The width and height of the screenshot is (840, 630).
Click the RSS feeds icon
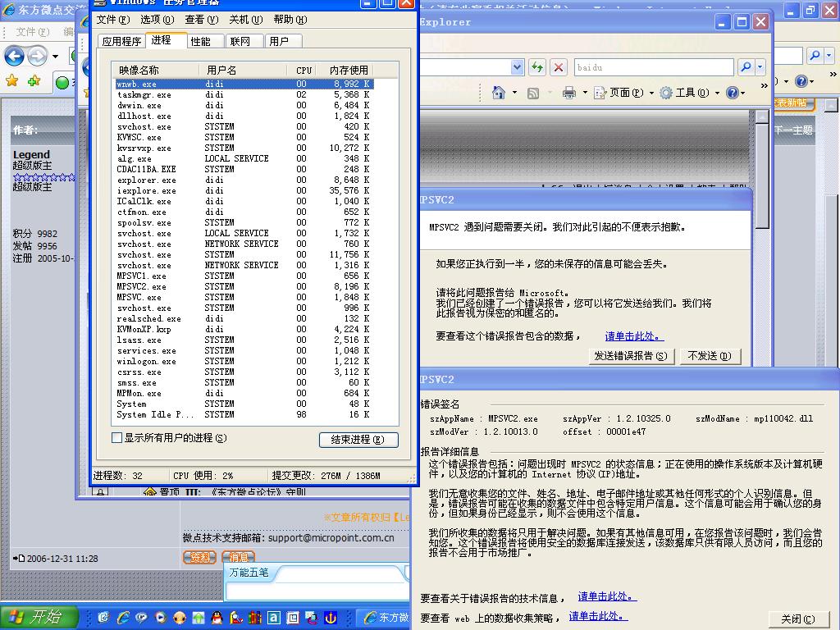(533, 94)
